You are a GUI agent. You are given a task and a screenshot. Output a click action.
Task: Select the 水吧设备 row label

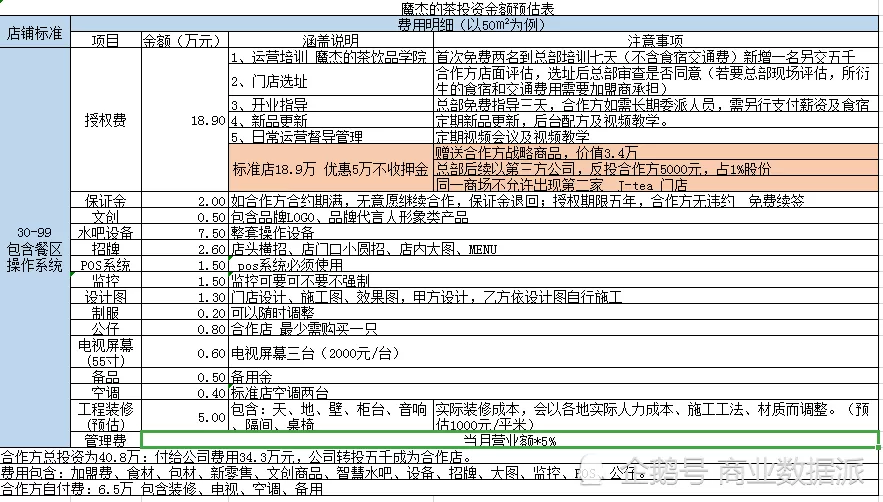click(106, 232)
